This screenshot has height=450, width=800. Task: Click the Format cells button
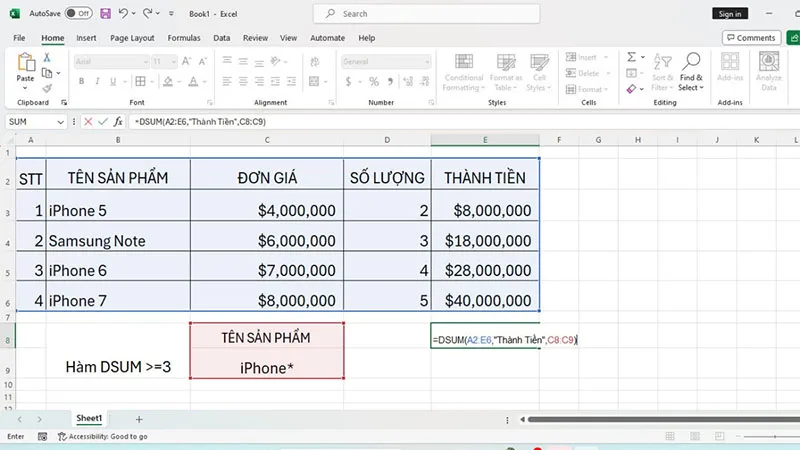tap(587, 89)
